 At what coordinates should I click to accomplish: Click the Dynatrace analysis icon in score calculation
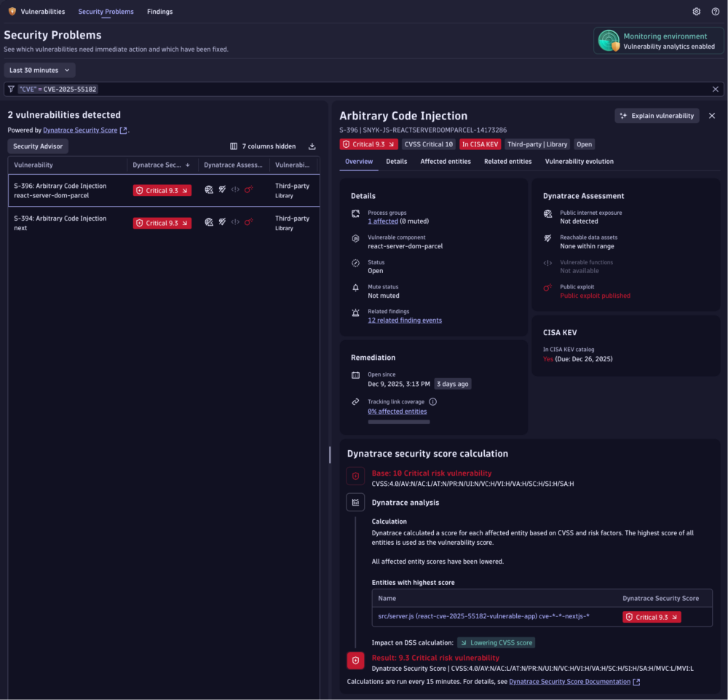355,502
